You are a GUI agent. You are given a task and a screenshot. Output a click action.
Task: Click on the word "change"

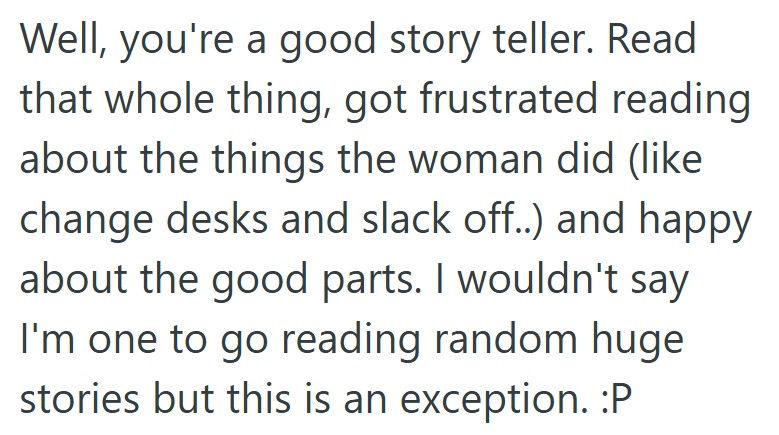click(x=88, y=221)
